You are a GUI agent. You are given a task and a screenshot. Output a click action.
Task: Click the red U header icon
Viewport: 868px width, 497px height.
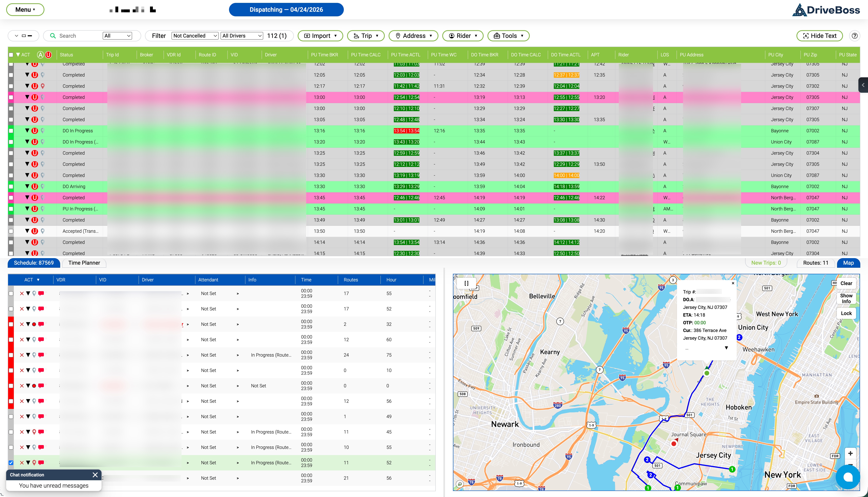(x=48, y=55)
